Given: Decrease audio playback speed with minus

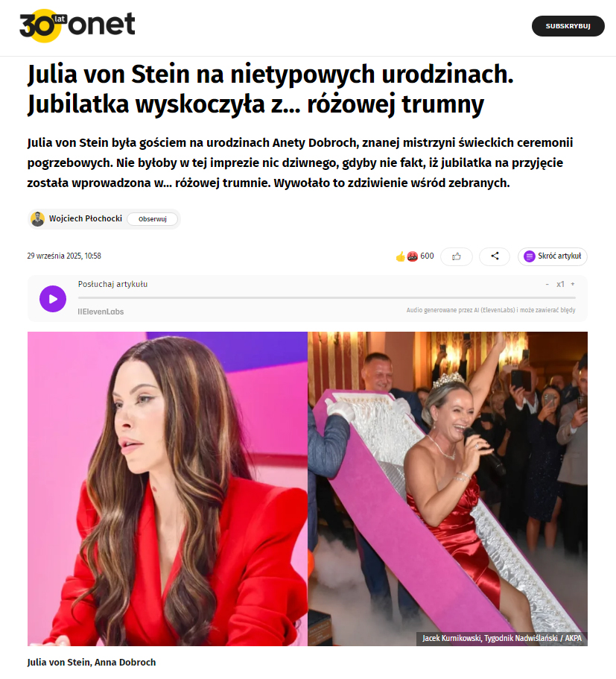Looking at the screenshot, I should click(547, 284).
